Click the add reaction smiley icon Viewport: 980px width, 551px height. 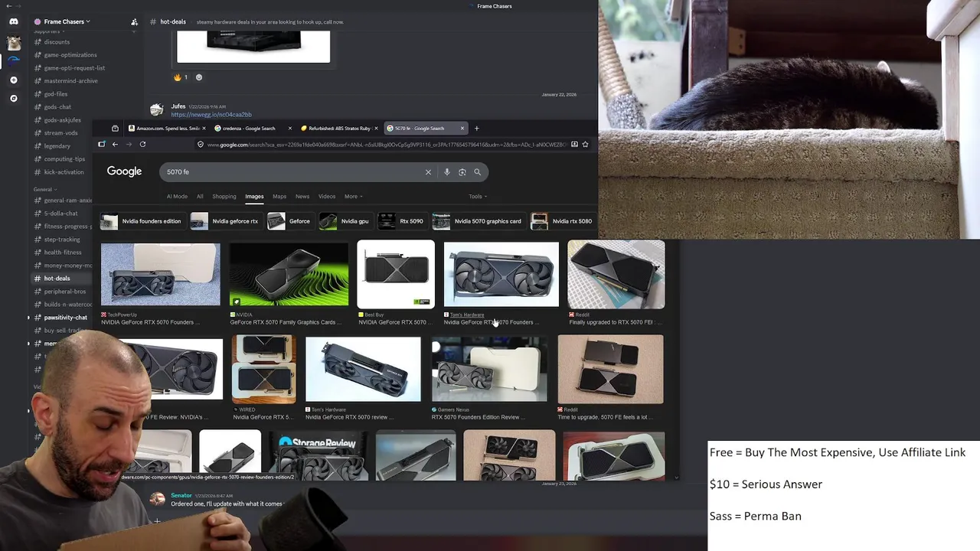[199, 77]
